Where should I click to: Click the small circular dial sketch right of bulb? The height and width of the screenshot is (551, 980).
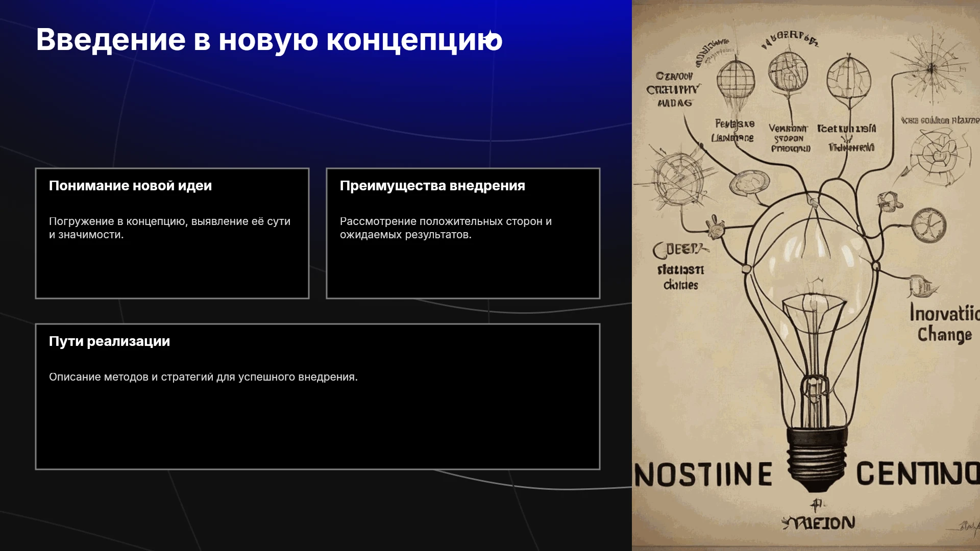coord(929,225)
